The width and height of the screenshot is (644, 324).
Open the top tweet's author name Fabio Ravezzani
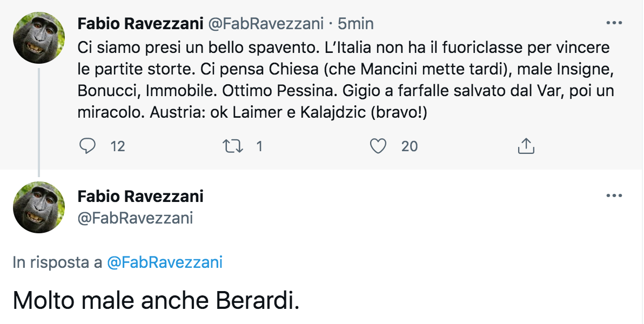[140, 24]
